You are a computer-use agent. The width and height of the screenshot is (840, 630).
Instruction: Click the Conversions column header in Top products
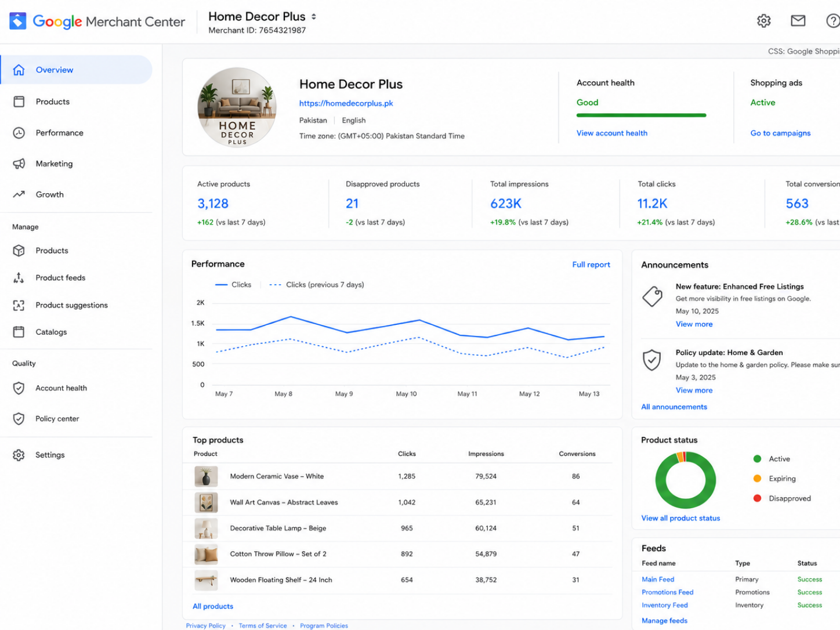pos(577,454)
